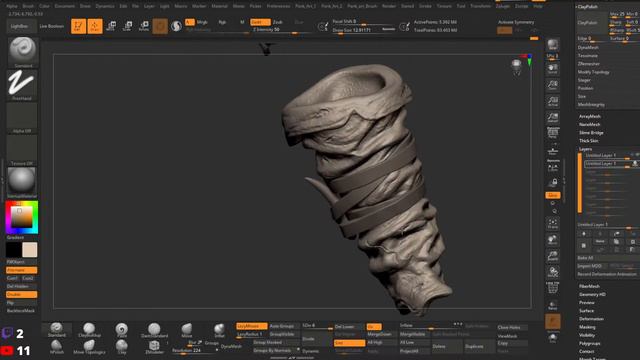Screen dimensions: 640x360
Task: Expand the ZRemesher section
Action: click(x=589, y=64)
